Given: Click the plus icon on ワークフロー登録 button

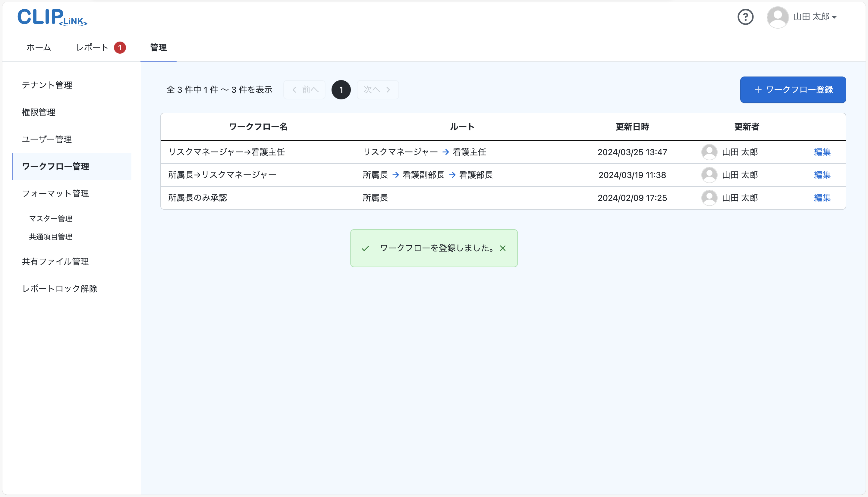Looking at the screenshot, I should 758,89.
